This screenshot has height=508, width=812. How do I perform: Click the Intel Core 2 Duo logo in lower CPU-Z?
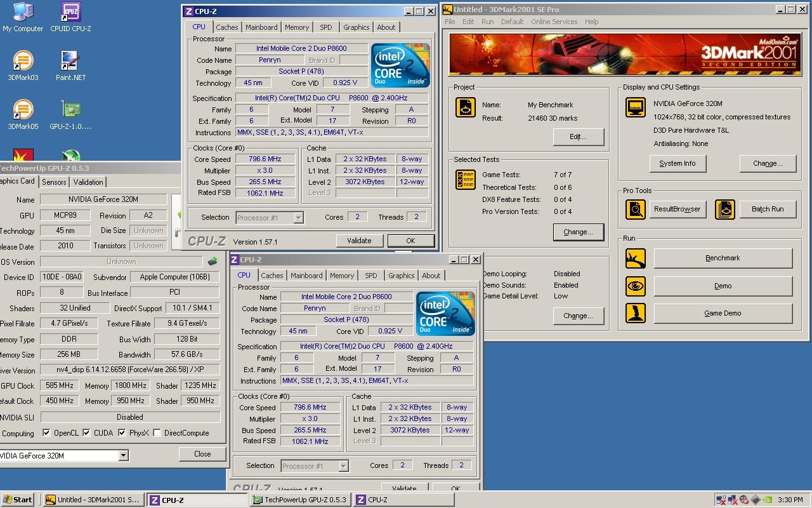click(445, 314)
